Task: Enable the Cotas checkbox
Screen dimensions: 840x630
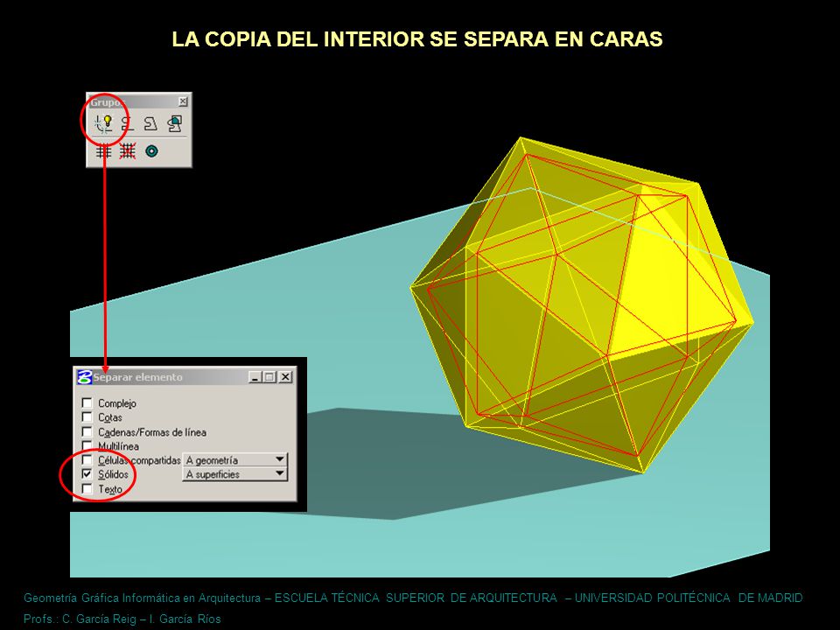Action: (87, 416)
